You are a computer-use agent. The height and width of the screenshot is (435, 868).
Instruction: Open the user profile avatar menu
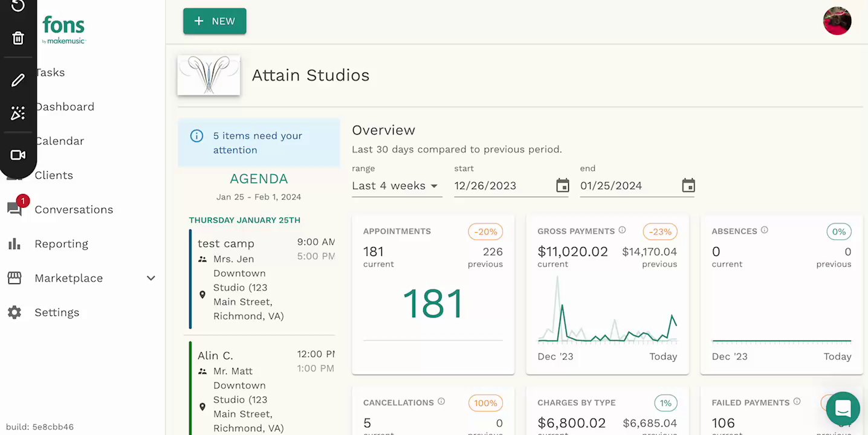837,21
